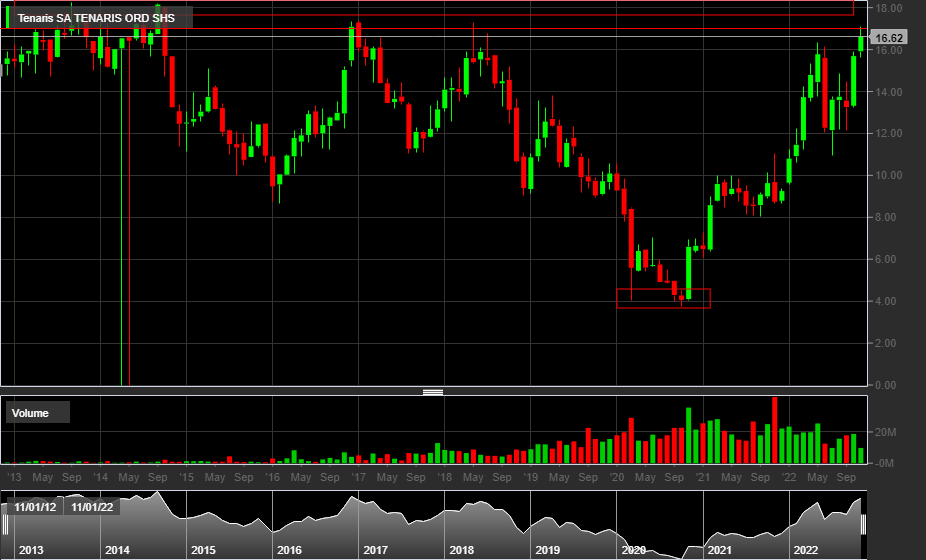Select 2021 in the bottom navigator
Viewport: 926px width, 560px height.
[720, 550]
